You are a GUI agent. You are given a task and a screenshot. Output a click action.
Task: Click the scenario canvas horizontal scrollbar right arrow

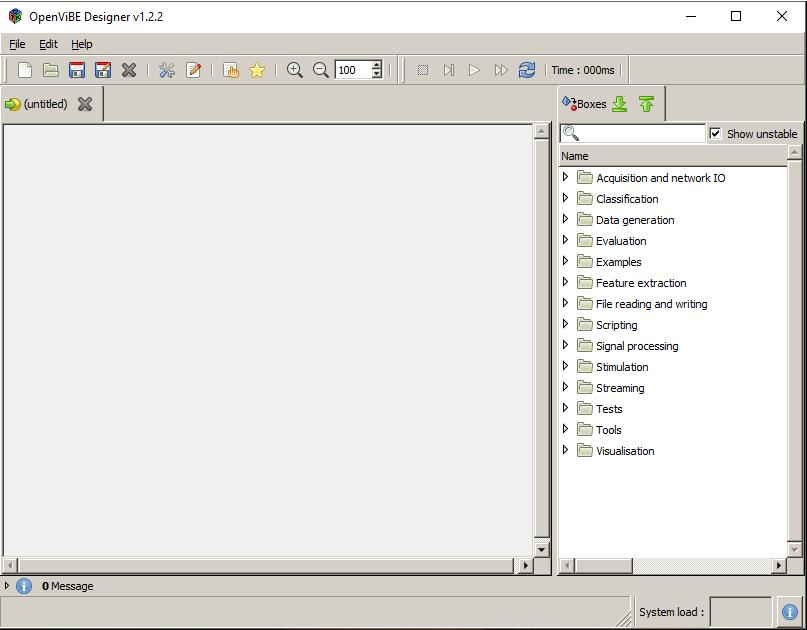pos(525,566)
